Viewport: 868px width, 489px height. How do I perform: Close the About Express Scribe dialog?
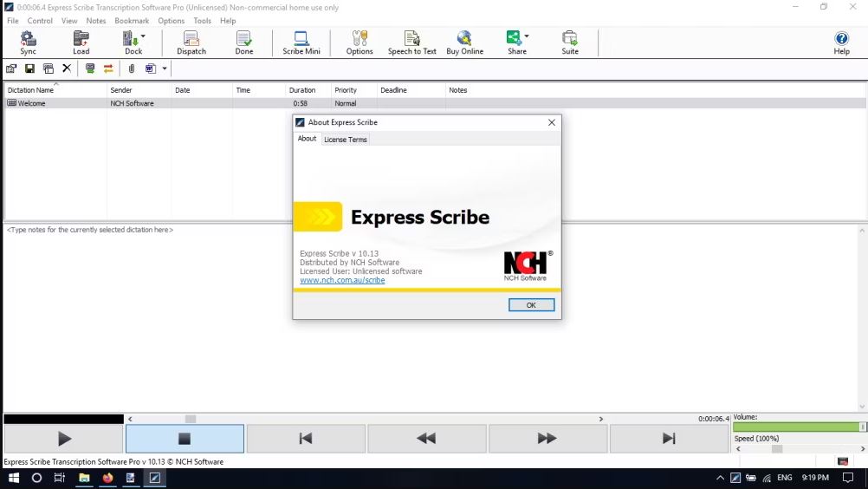[551, 122]
